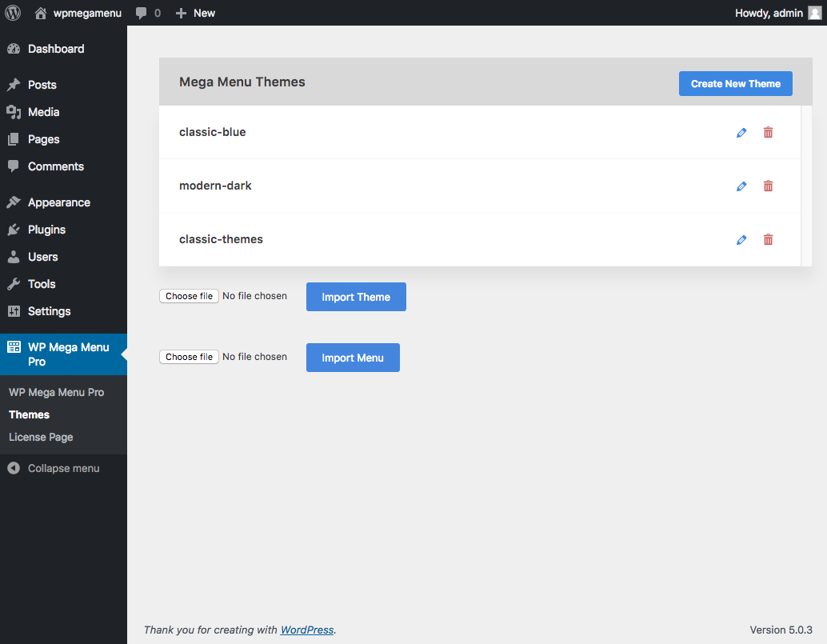Click the Collapse menu label
This screenshot has height=644, width=827.
(x=64, y=468)
